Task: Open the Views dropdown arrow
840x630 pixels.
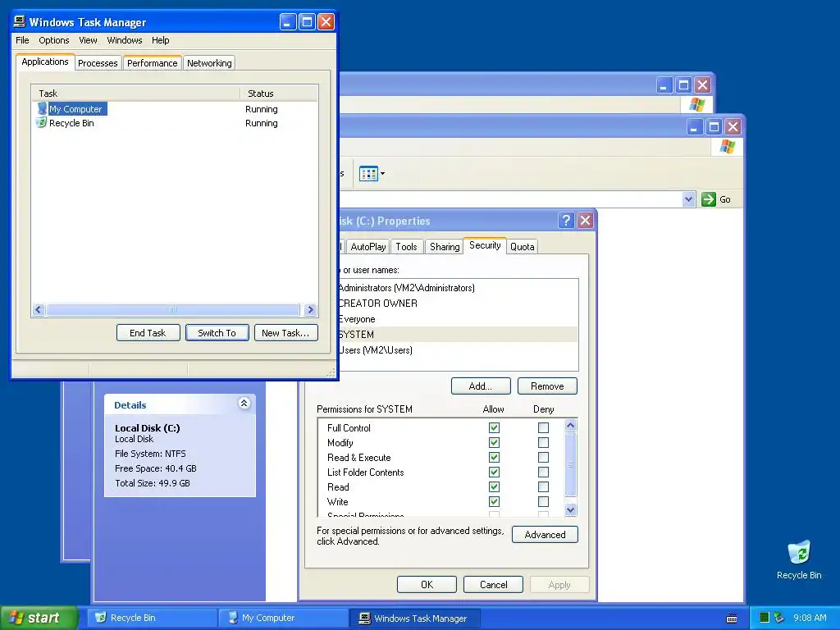Action: click(382, 174)
